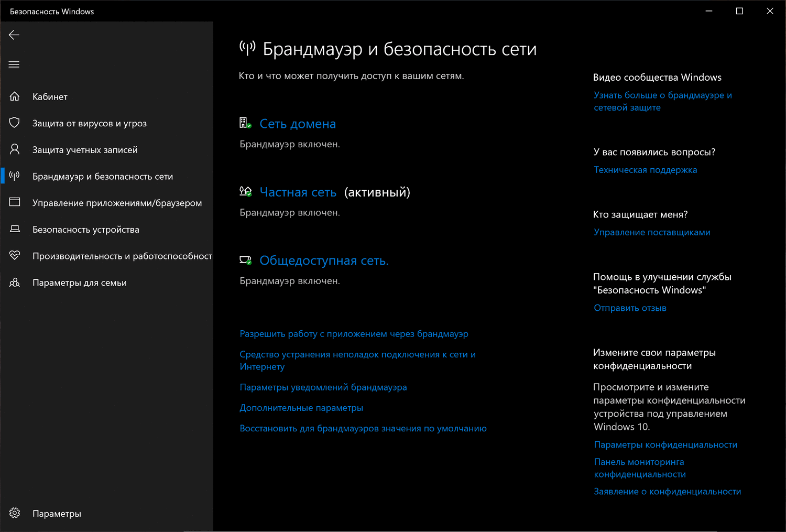The width and height of the screenshot is (786, 532).
Task: Click the public network icon
Action: pyautogui.click(x=245, y=260)
